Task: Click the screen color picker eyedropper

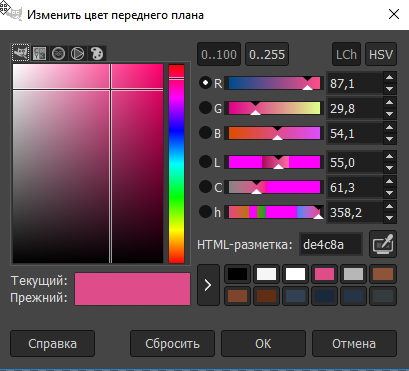Action: [x=383, y=244]
